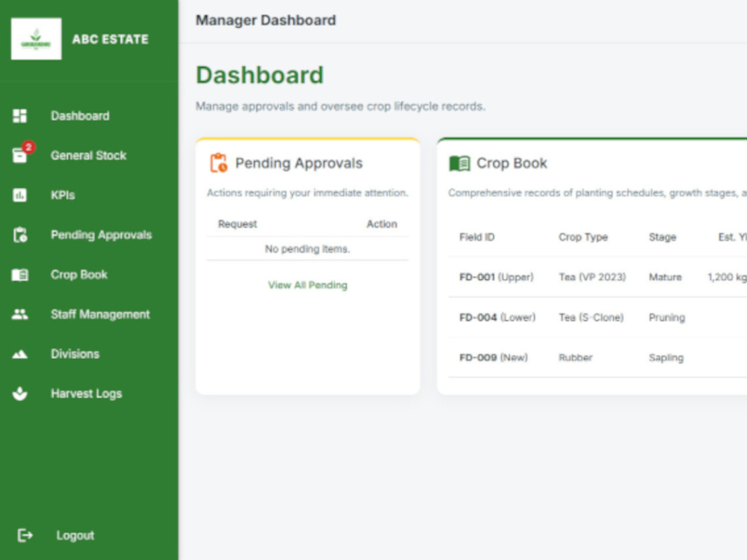Click the Rubber crop type cell
Viewport: 747px width, 560px height.
click(575, 358)
